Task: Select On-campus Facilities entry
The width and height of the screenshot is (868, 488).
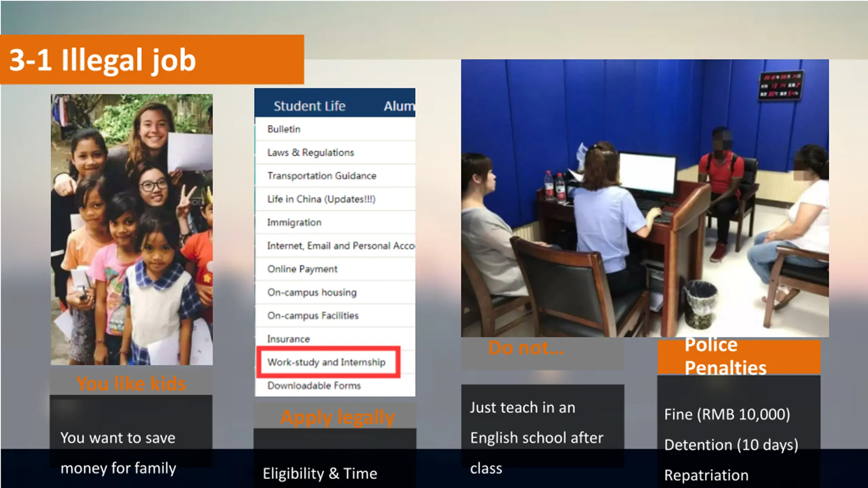Action: [x=335, y=316]
